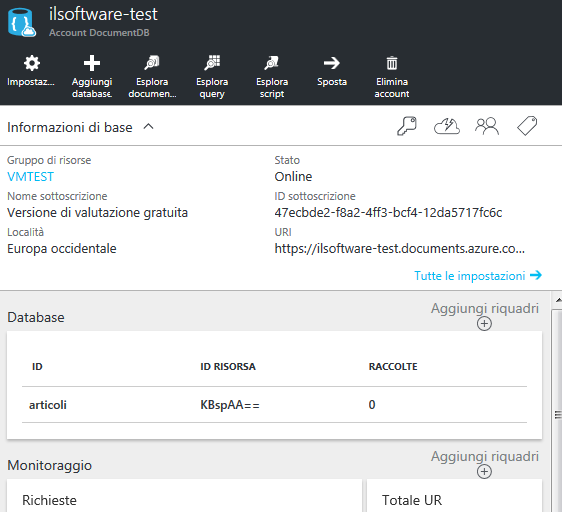Collapse the Informazioni di base section
This screenshot has height=512, width=562.
(148, 127)
